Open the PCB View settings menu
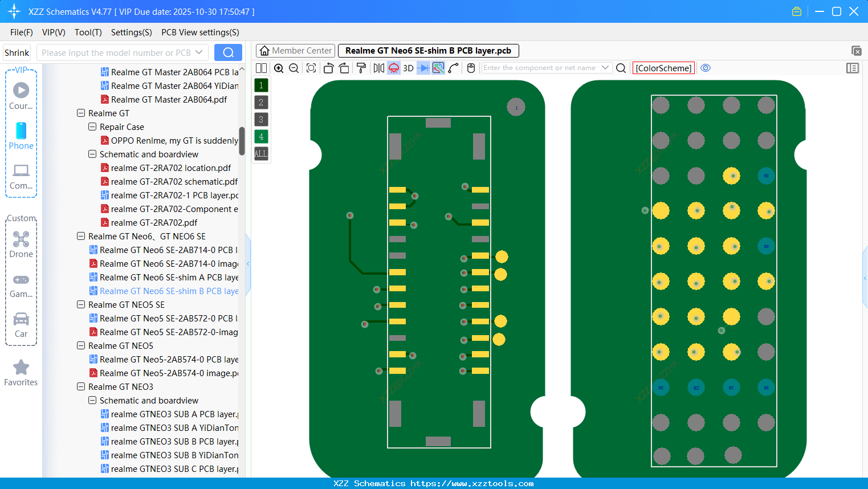 [200, 32]
